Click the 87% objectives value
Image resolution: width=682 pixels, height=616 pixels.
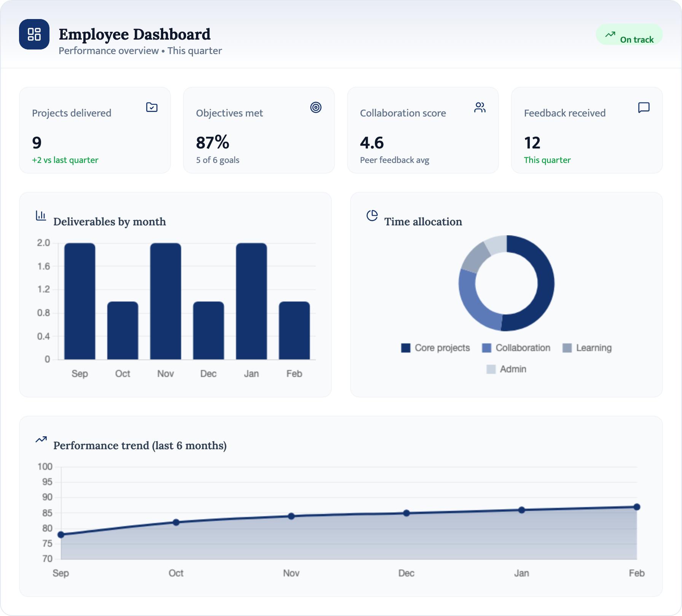[x=213, y=143]
